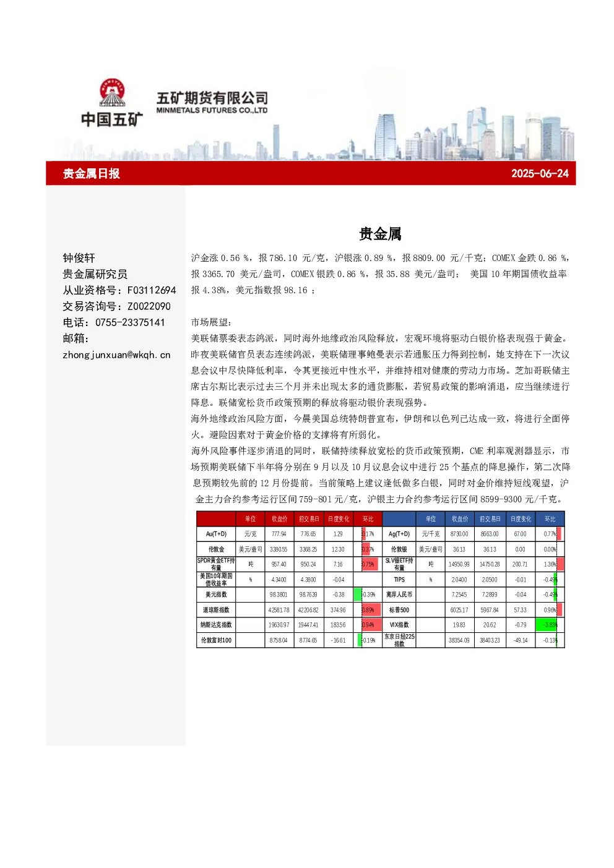Click the qualification number F03112694
The image size is (614, 868).
pos(152,290)
